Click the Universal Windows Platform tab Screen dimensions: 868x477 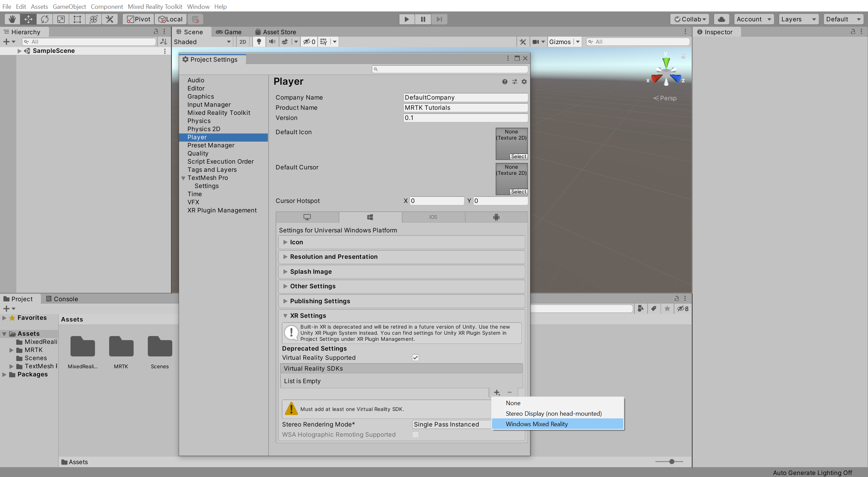coord(370,217)
